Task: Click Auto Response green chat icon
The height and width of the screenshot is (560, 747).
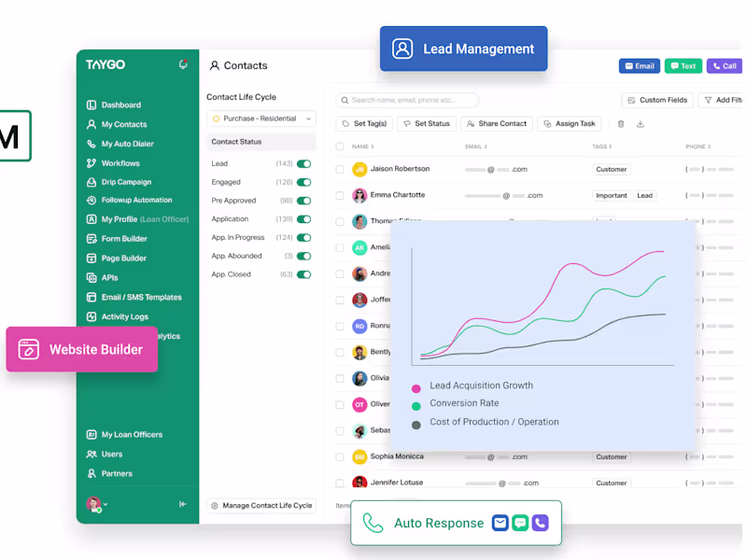Action: pyautogui.click(x=520, y=523)
